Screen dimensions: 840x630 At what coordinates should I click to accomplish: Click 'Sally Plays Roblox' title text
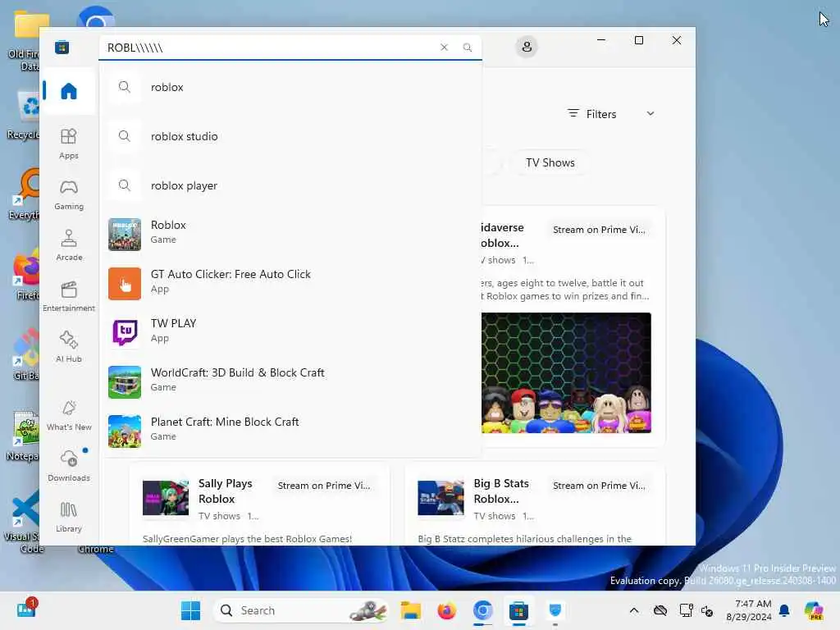(225, 491)
